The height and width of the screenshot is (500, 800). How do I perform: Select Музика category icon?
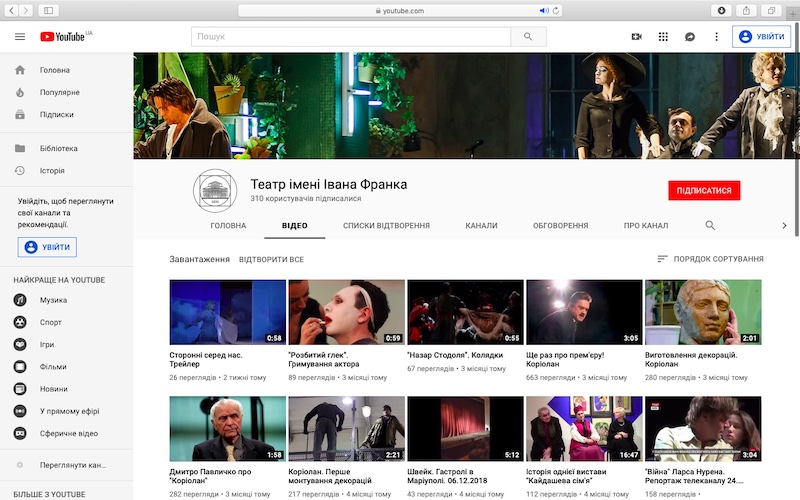click(x=20, y=300)
